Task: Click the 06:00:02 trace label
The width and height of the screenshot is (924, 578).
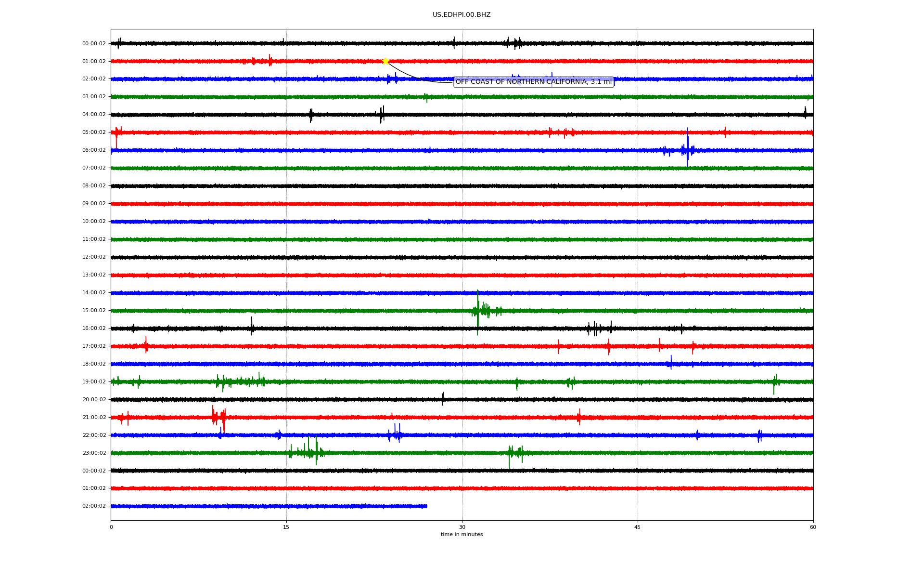Action: click(x=94, y=150)
